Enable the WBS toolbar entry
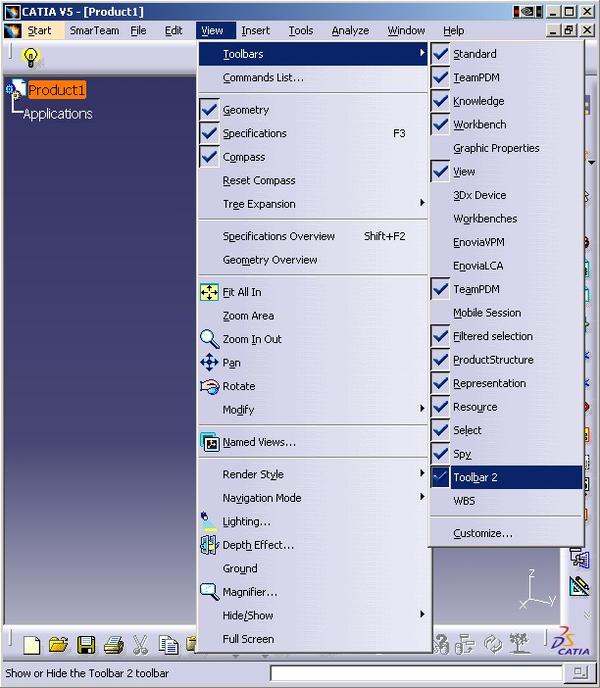Screen dimensions: 600x688 [507, 501]
